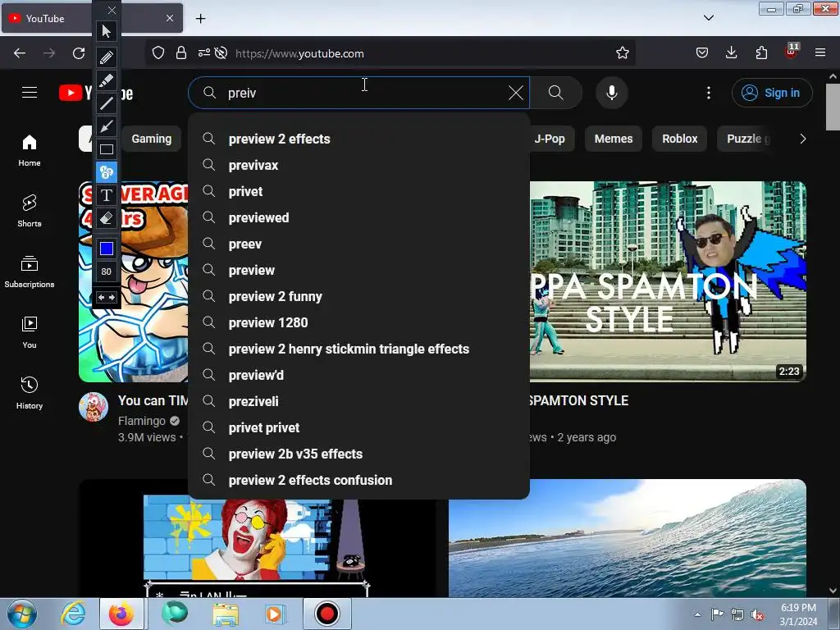
Task: Open the uBlock extension with badge 11
Action: (792, 52)
